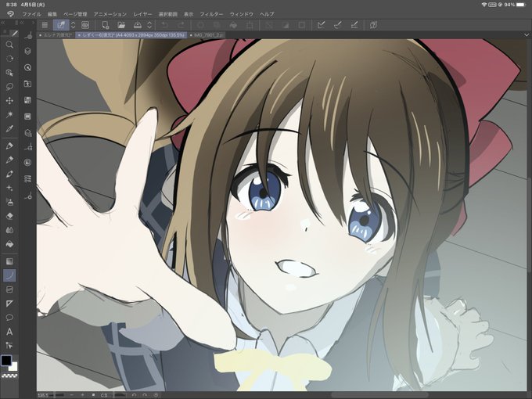
Task: Open the hamburger command bar menu
Action: 45,25
